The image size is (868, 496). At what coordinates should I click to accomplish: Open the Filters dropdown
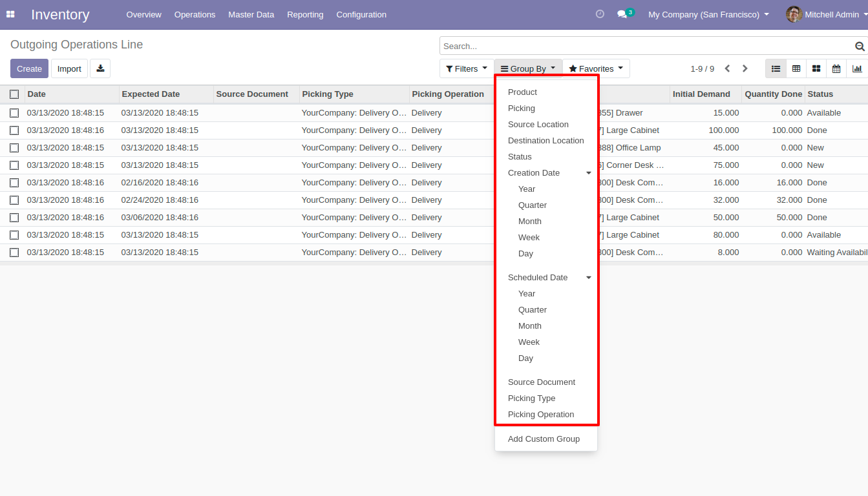(467, 68)
